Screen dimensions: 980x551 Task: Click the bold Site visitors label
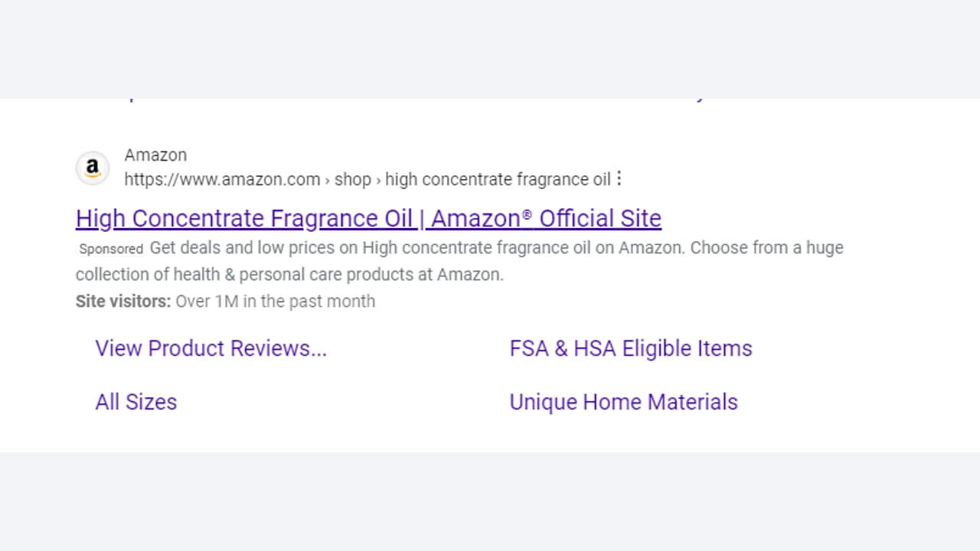[123, 302]
